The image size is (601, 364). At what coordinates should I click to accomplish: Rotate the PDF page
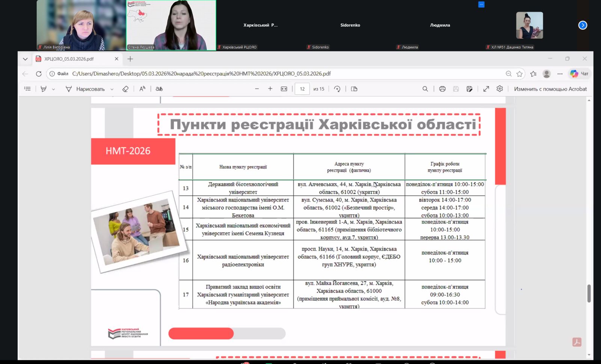[337, 89]
